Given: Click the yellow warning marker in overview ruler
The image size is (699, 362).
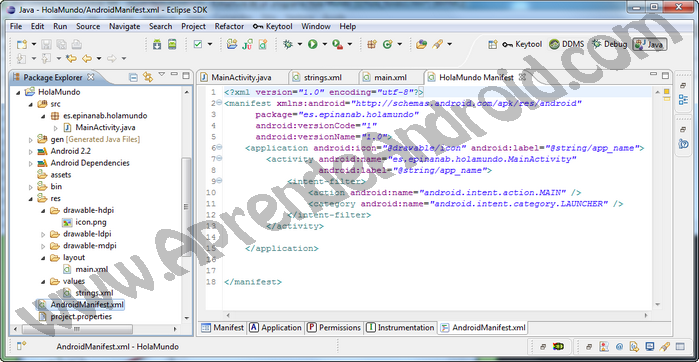Looking at the screenshot, I should coord(667,92).
